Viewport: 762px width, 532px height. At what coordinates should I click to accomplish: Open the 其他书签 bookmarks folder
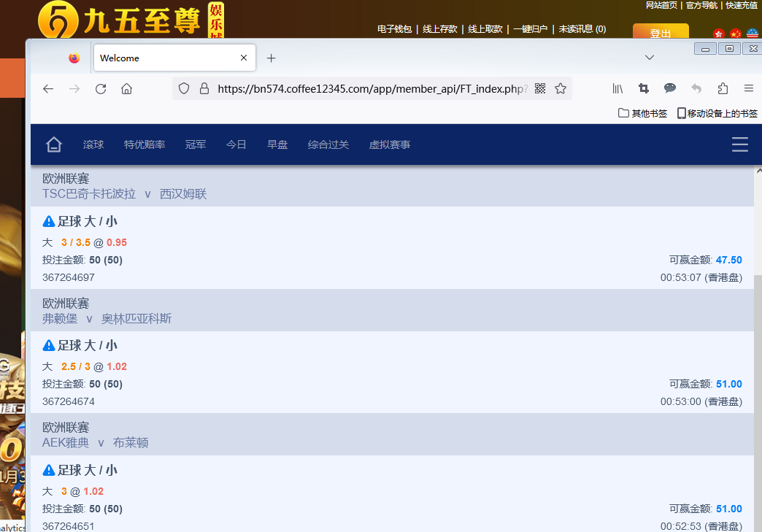642,113
